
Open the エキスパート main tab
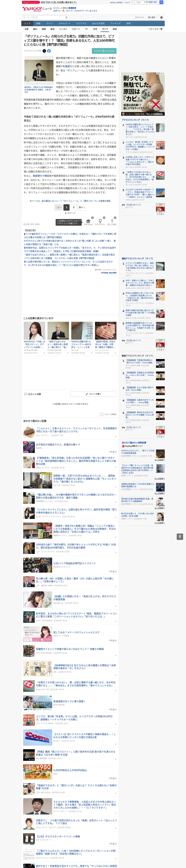tap(64, 24)
